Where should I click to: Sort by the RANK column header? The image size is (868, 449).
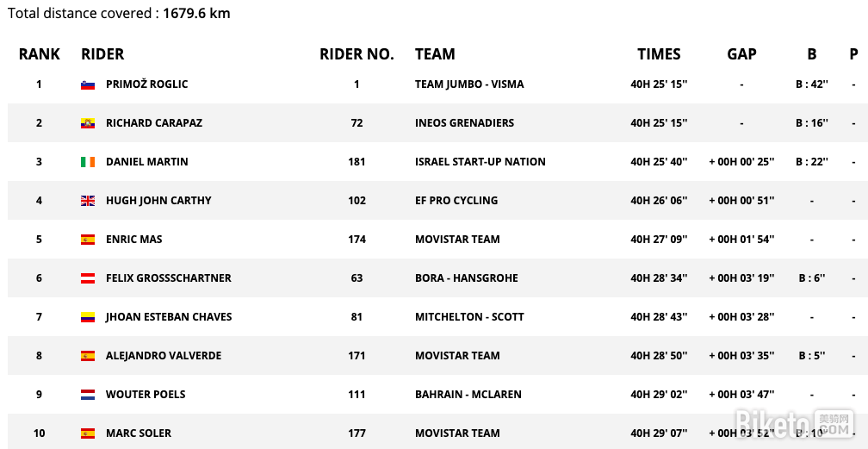pyautogui.click(x=40, y=54)
